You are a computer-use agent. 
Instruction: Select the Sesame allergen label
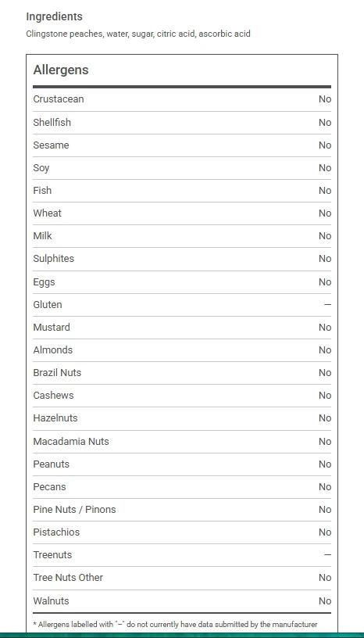point(51,145)
